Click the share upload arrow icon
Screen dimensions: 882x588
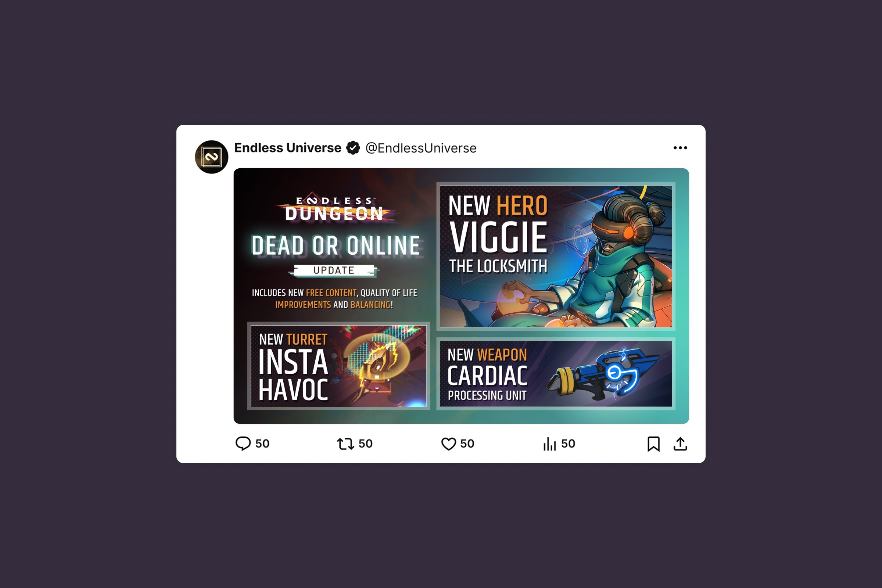click(680, 444)
